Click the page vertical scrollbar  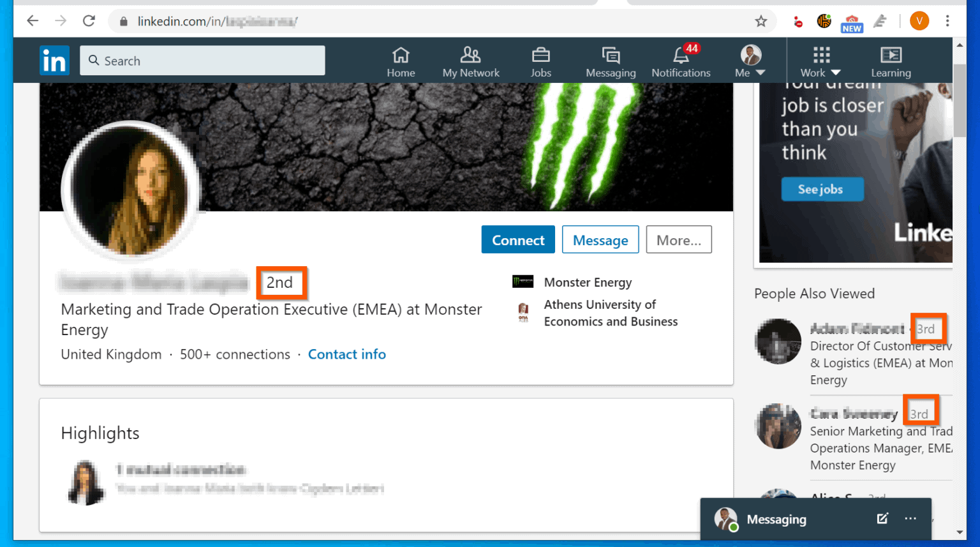pyautogui.click(x=960, y=100)
